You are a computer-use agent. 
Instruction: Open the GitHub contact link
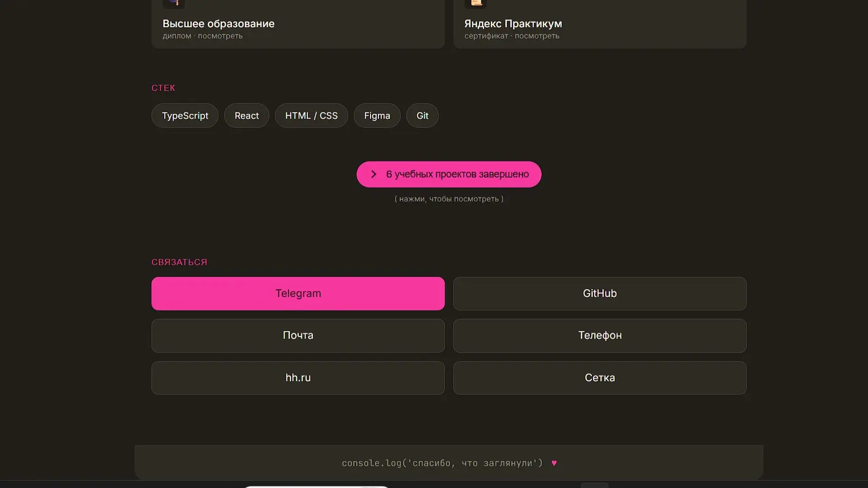pyautogui.click(x=600, y=294)
